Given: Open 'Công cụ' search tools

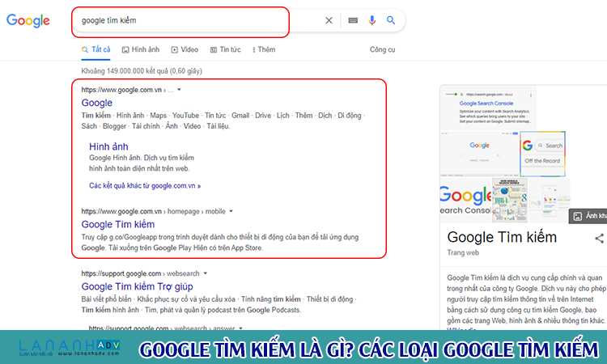Looking at the screenshot, I should coord(382,49).
